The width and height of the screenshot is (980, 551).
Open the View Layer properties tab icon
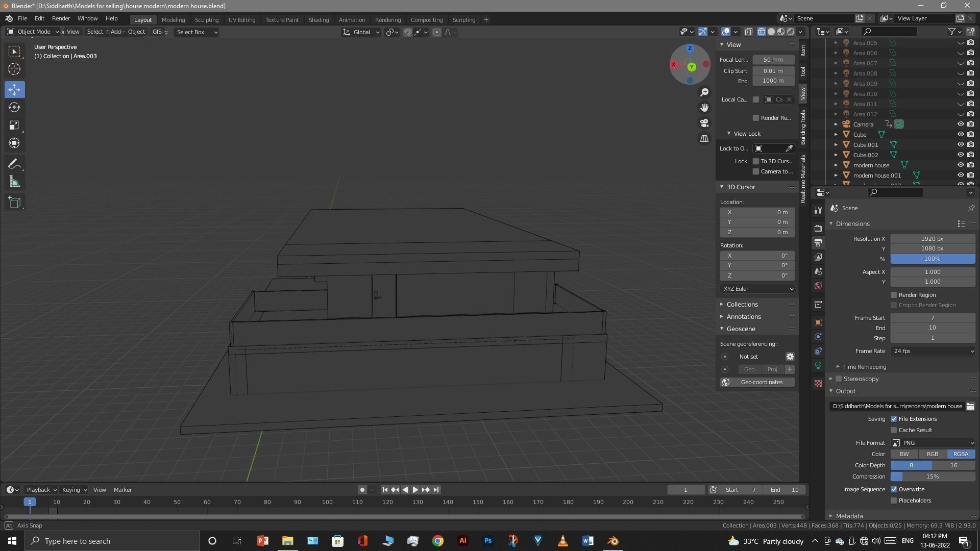818,257
